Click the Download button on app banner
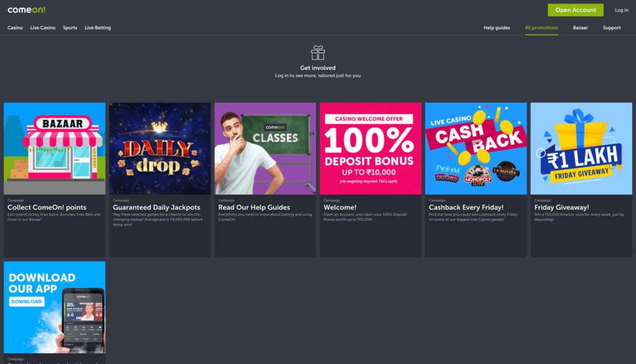636x364 pixels. coord(27,301)
